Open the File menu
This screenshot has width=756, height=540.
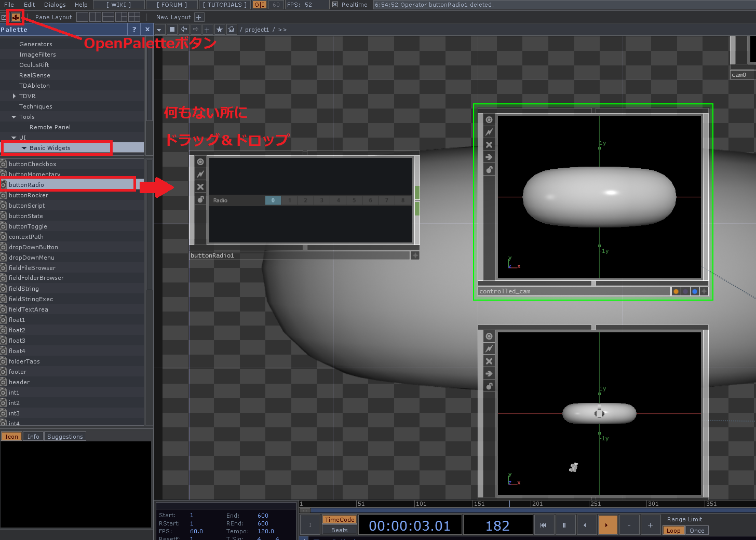pyautogui.click(x=9, y=5)
